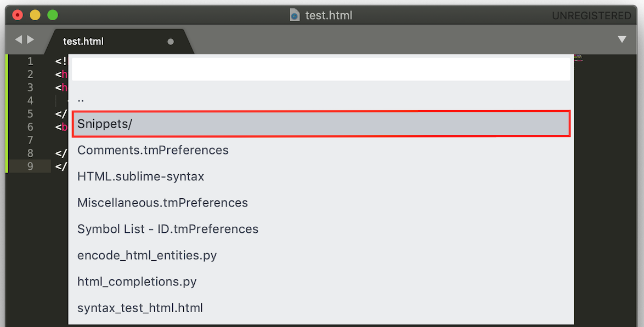The image size is (644, 327).
Task: Open the tab list dropdown triangle
Action: point(622,39)
